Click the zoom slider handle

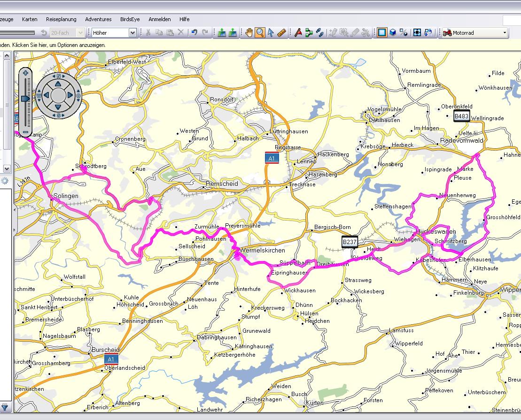pos(25,98)
